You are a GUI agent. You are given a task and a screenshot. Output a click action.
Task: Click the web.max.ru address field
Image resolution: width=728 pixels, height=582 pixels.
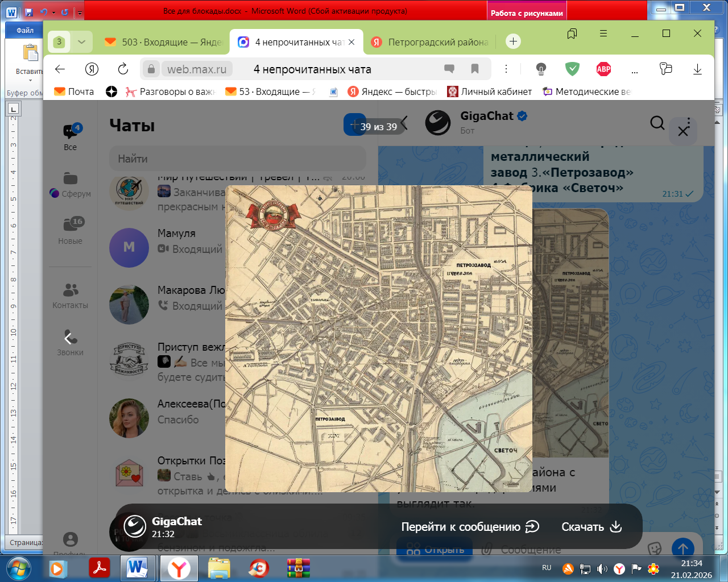tap(196, 69)
